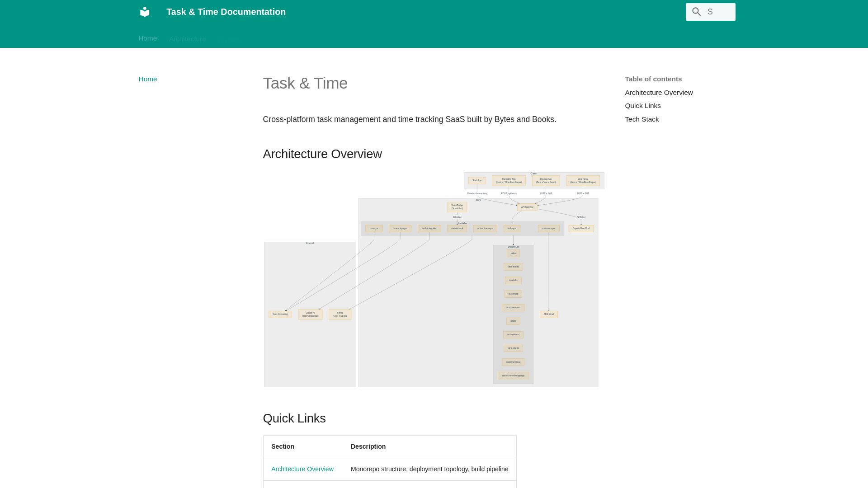Click the 'Table of contents' label
Viewport: 868px width, 488px height.
(653, 79)
